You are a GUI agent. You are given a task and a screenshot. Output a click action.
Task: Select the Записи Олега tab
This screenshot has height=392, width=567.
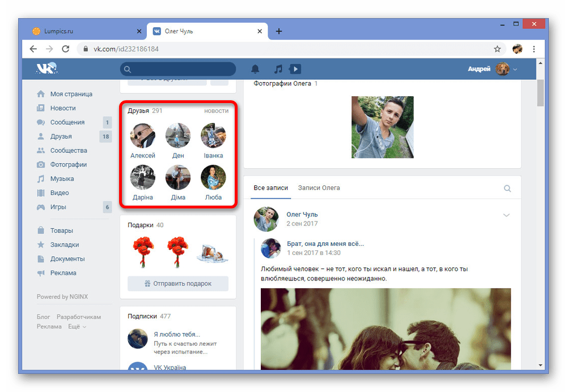click(x=319, y=188)
